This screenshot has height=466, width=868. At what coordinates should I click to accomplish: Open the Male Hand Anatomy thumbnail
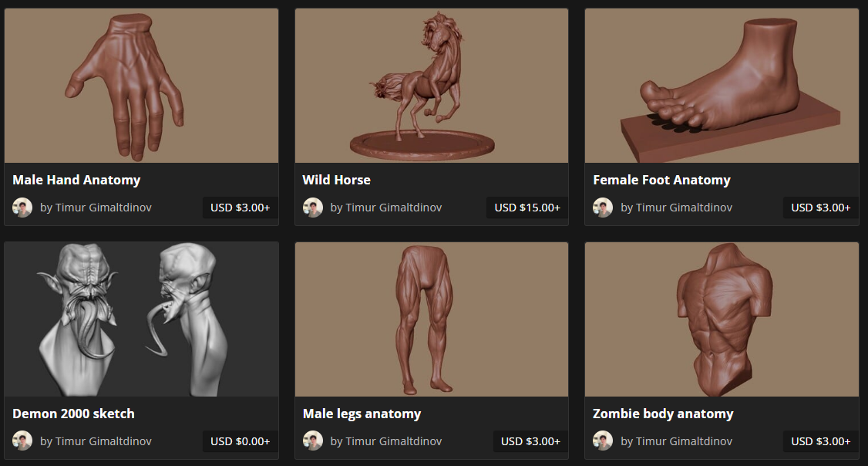click(141, 86)
